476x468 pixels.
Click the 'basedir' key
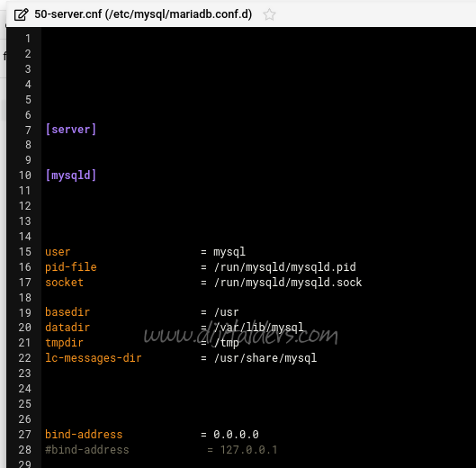tap(67, 312)
